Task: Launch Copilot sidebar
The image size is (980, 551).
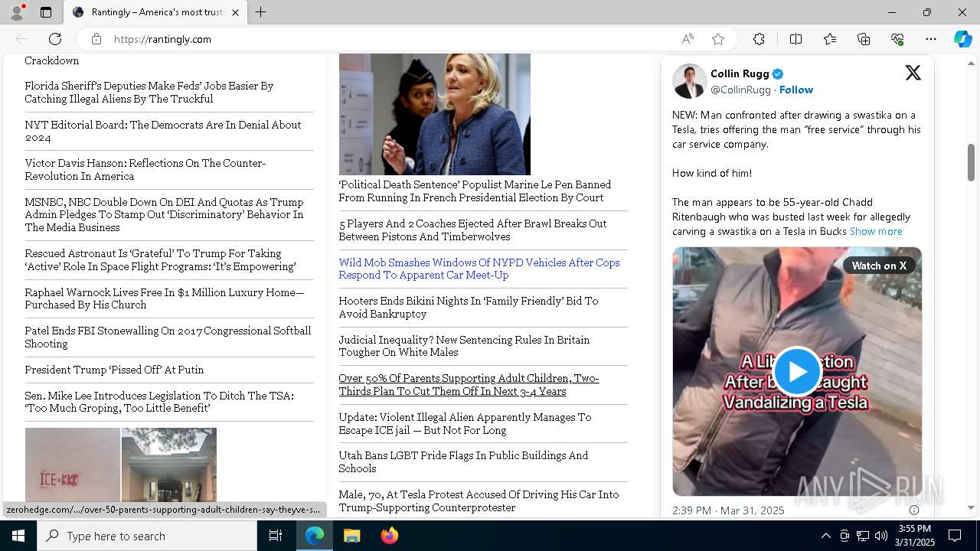Action: point(962,39)
